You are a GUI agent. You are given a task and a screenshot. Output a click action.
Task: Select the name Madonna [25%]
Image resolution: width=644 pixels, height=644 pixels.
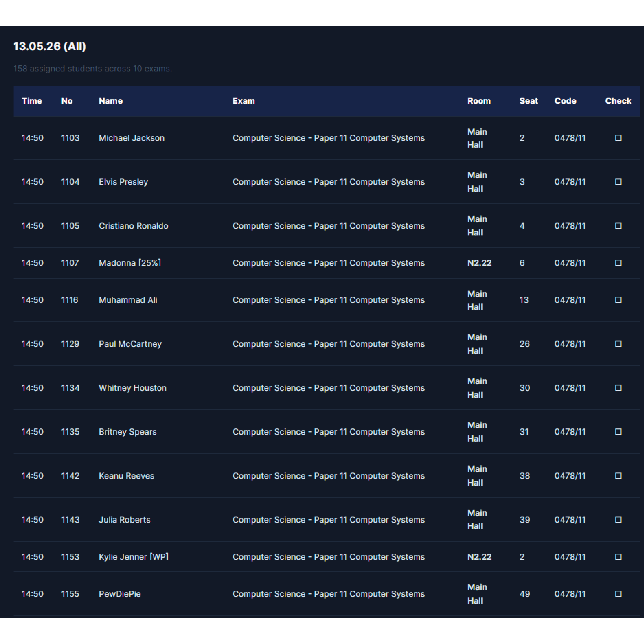(130, 263)
